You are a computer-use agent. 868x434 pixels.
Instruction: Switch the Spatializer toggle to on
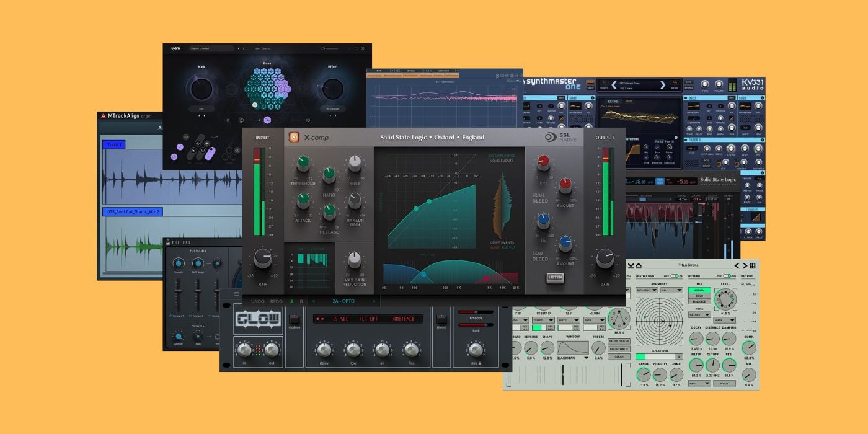(x=675, y=275)
